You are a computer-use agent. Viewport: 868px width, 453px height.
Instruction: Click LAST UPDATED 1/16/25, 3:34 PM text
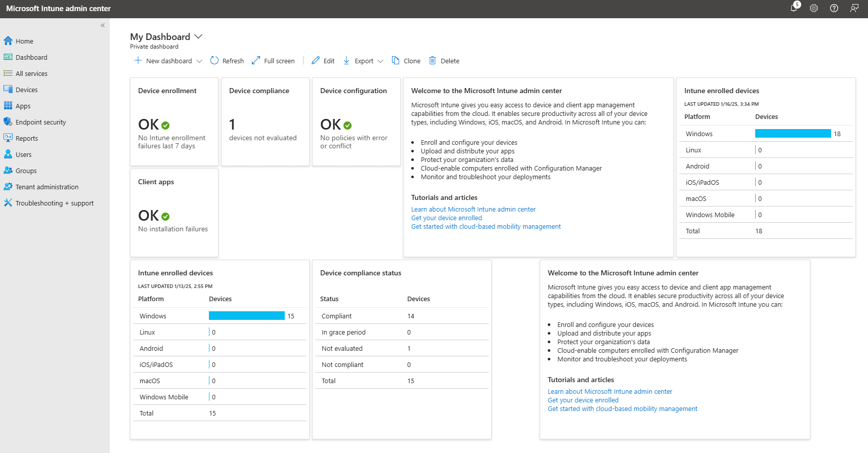721,104
